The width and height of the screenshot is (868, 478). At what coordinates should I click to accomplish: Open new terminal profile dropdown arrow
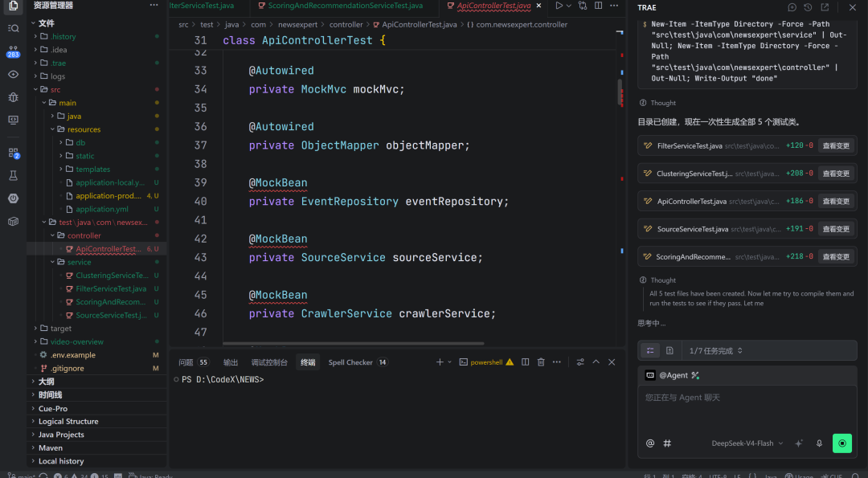coord(449,362)
